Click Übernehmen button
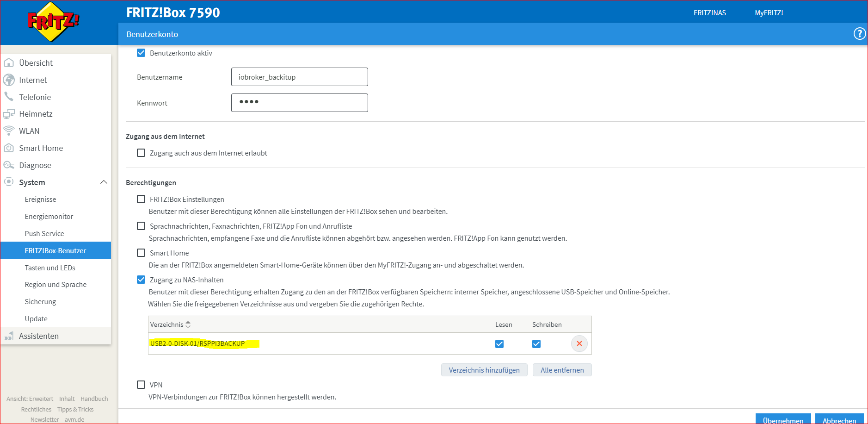This screenshot has height=424, width=868. [x=783, y=419]
